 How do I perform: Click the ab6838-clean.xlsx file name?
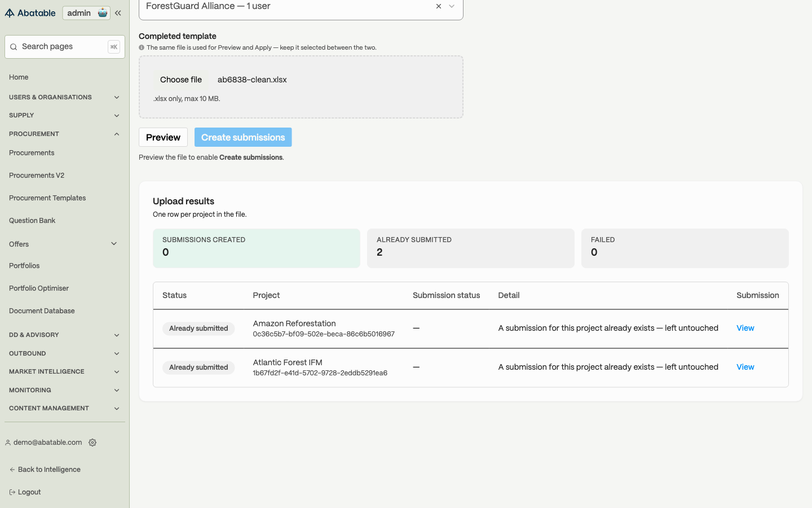click(x=252, y=80)
